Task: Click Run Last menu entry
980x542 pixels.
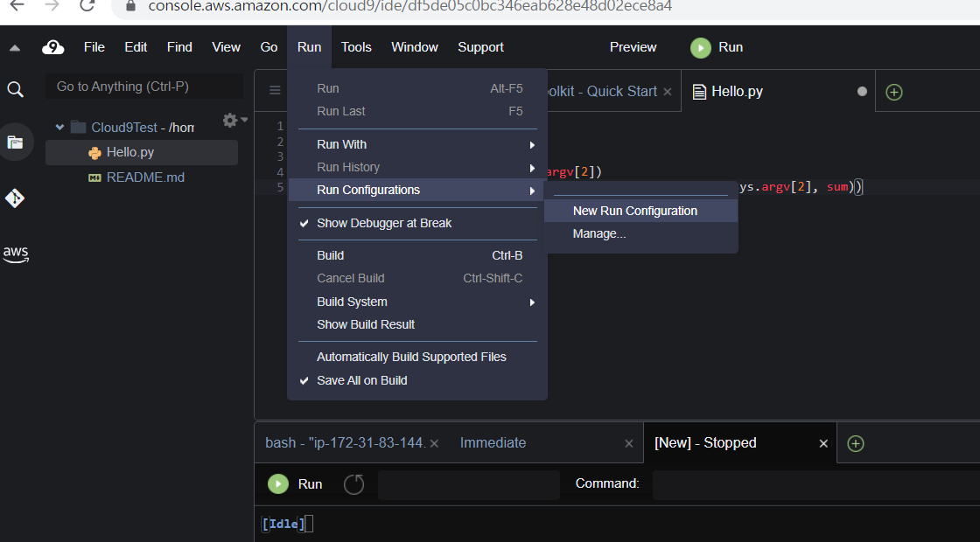Action: tap(418, 111)
